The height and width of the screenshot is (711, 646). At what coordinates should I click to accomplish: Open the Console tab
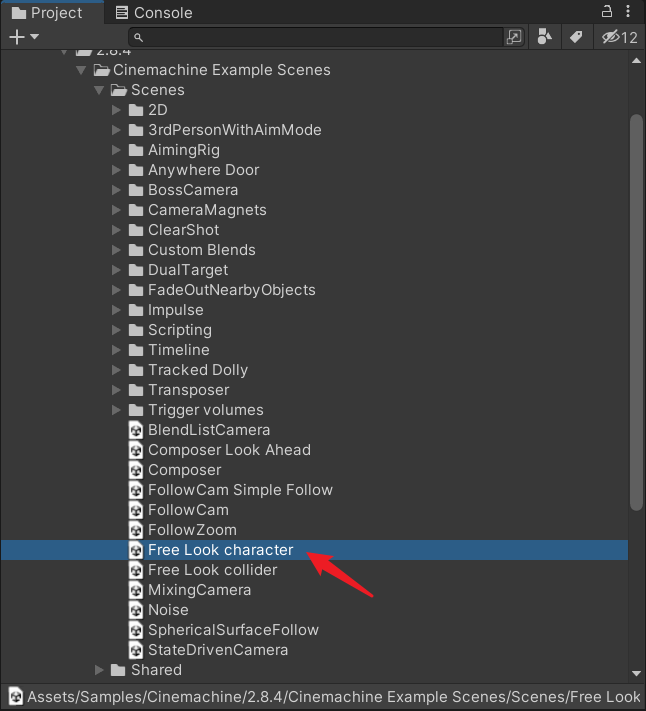pos(154,13)
